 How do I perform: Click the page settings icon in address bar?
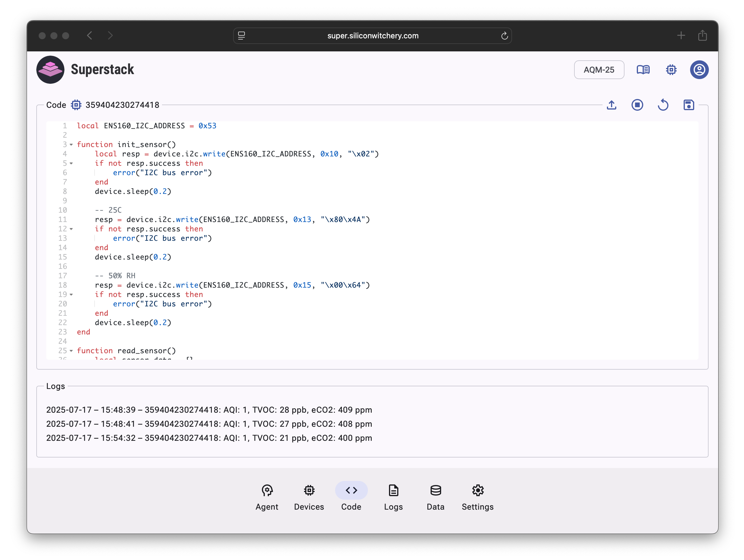coord(241,36)
